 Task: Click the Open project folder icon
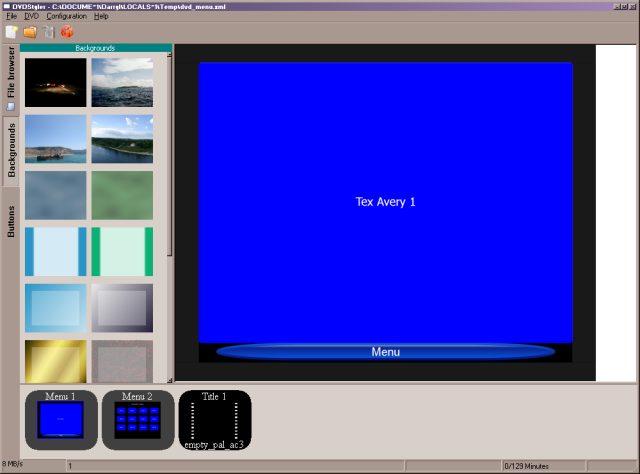point(30,32)
